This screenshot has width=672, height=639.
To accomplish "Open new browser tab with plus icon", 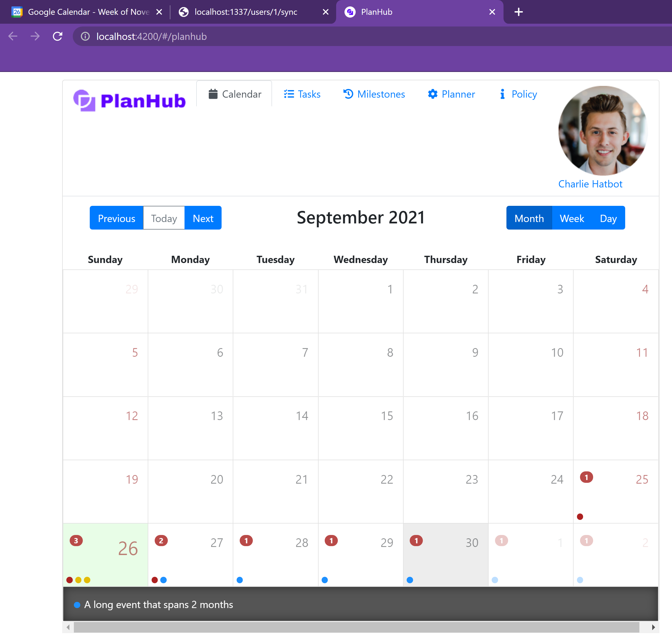I will pos(518,12).
